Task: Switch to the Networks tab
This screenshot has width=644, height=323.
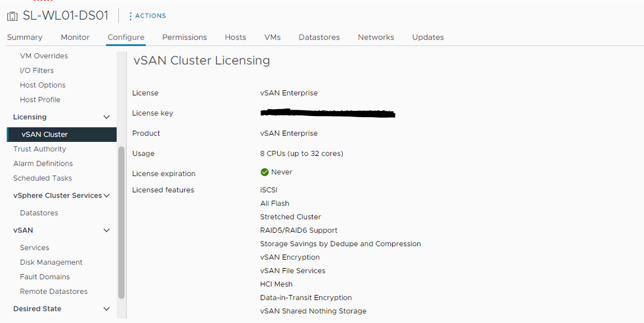Action: 376,37
